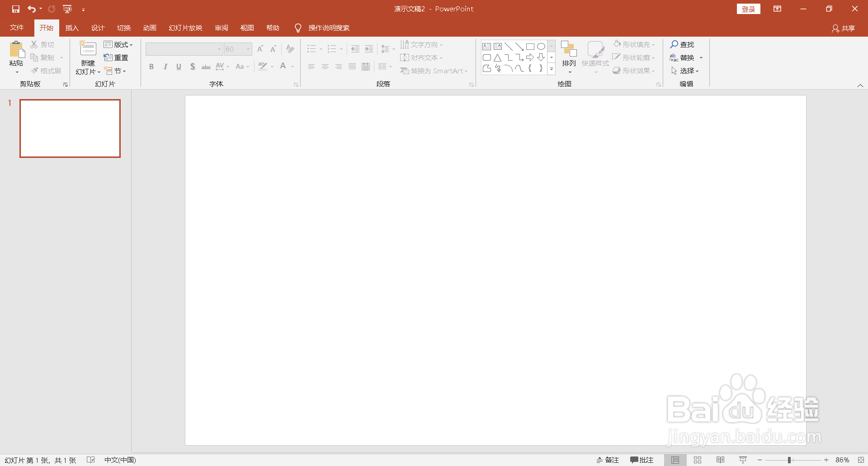868x466 pixels.
Task: Open the Section (节) dropdown
Action: click(115, 71)
